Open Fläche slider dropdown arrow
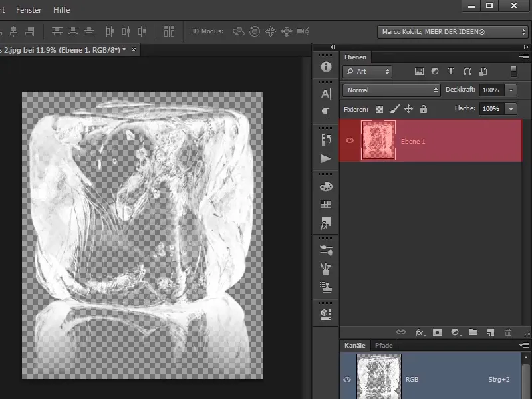This screenshot has height=399, width=532. tap(511, 109)
